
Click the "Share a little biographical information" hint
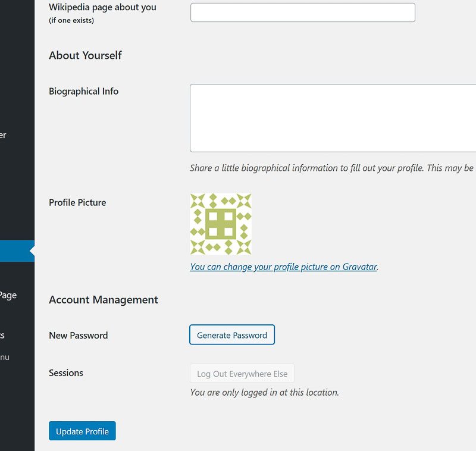coord(331,168)
